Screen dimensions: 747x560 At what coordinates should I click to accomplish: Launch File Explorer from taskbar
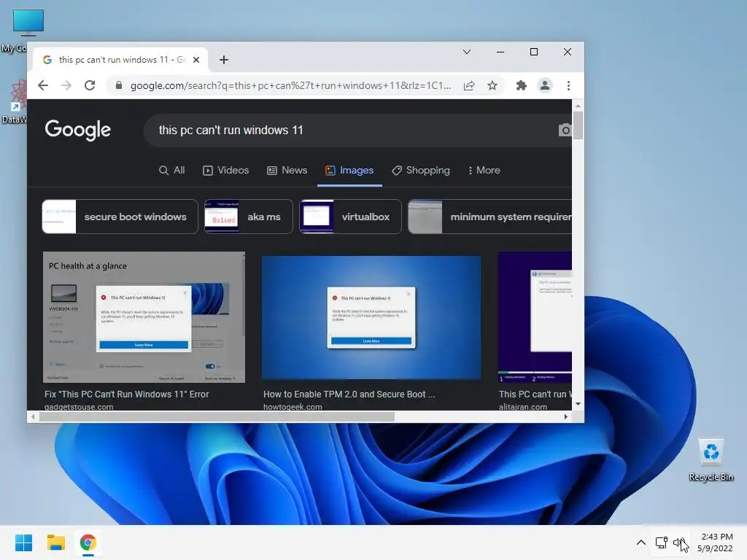[x=55, y=542]
